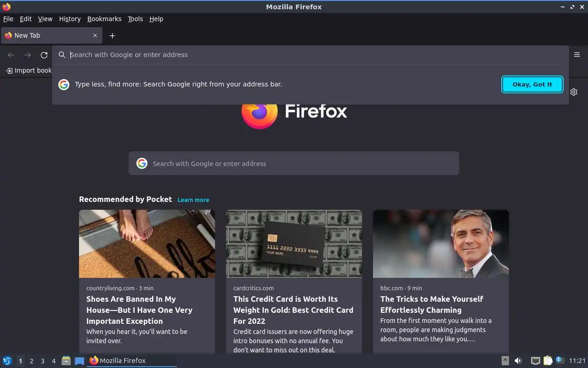Image resolution: width=588 pixels, height=368 pixels.
Task: Click the Reload page icon
Action: click(44, 55)
